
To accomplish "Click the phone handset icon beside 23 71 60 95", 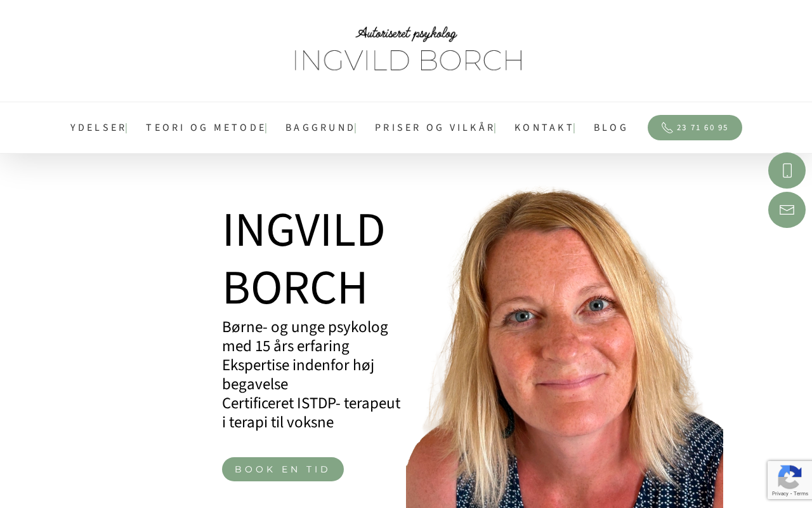I will [667, 128].
